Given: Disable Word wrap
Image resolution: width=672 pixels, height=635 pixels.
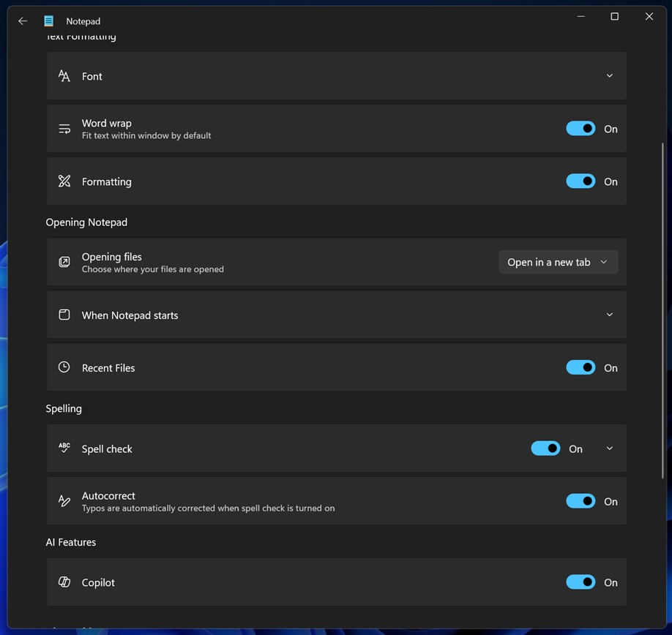Looking at the screenshot, I should 580,128.
